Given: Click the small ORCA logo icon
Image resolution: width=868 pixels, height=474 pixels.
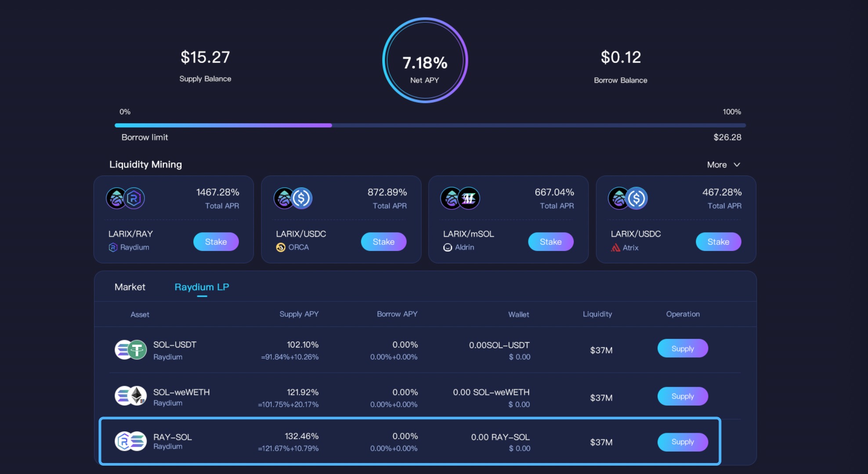Looking at the screenshot, I should click(x=281, y=248).
